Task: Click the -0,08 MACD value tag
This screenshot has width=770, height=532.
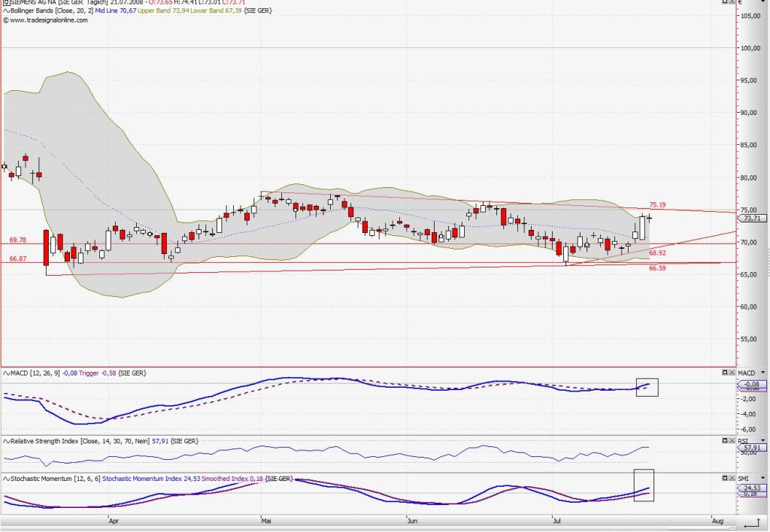Action: [x=751, y=384]
